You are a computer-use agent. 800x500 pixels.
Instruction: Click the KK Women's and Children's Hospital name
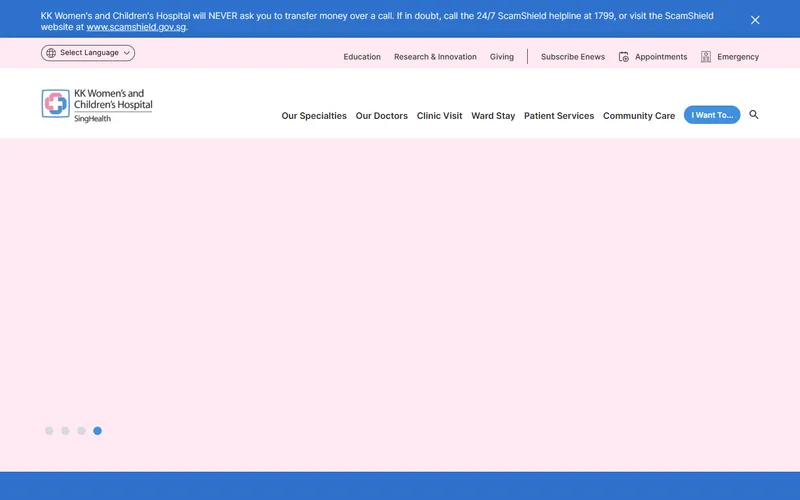pos(113,99)
